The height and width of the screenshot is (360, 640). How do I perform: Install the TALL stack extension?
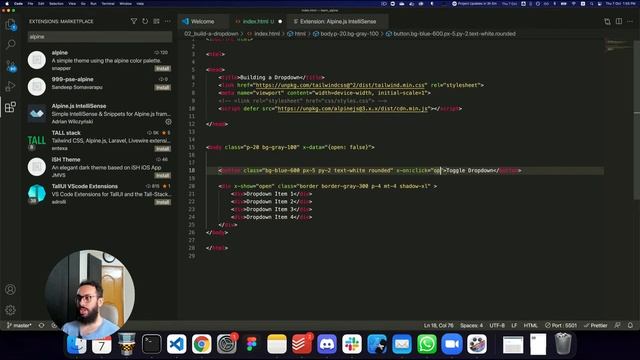[162, 149]
